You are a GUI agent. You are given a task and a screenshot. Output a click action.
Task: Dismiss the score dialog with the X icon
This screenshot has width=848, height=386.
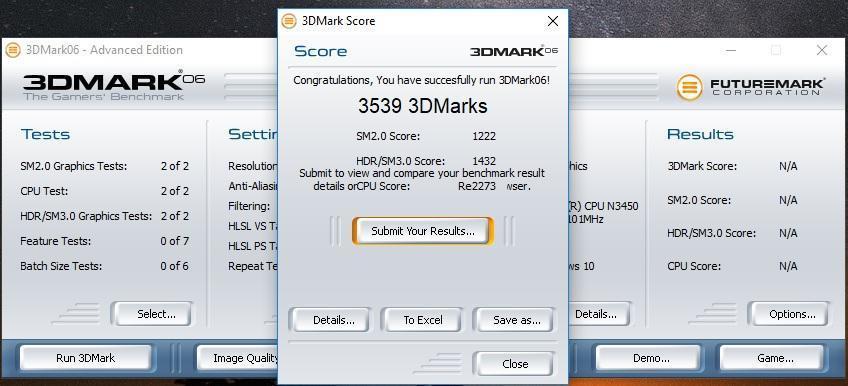(553, 21)
